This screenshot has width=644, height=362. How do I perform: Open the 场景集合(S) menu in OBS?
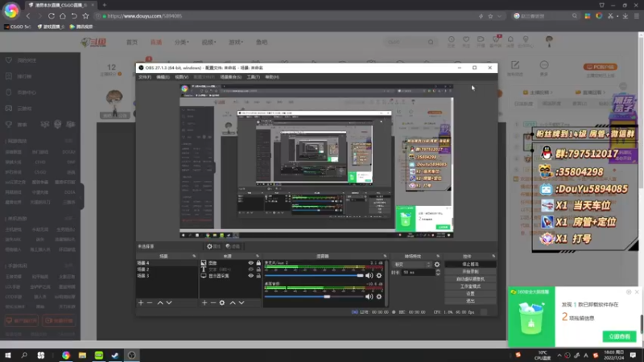click(x=231, y=76)
